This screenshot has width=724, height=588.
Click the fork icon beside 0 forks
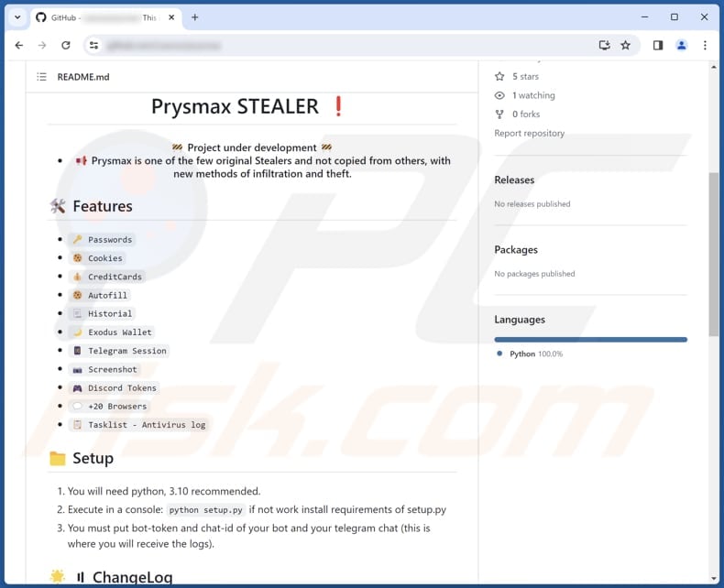click(499, 114)
